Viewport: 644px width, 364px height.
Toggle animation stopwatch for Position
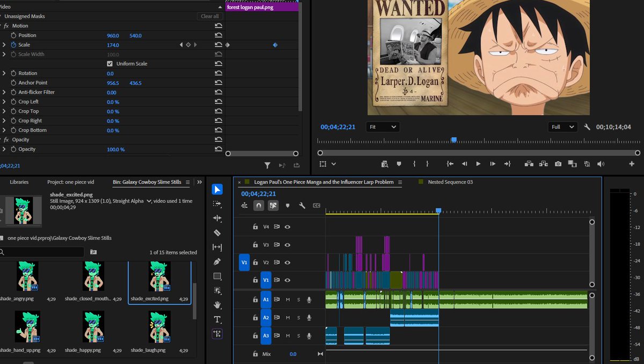[x=13, y=35]
